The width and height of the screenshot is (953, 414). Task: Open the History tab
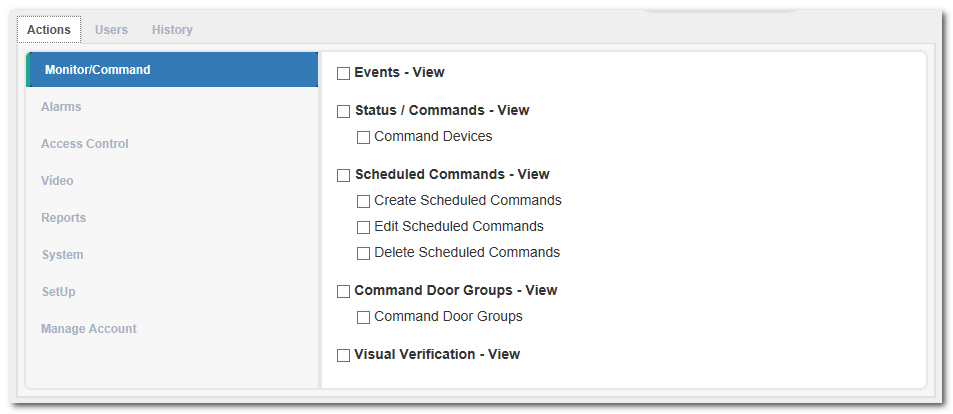[x=172, y=30]
